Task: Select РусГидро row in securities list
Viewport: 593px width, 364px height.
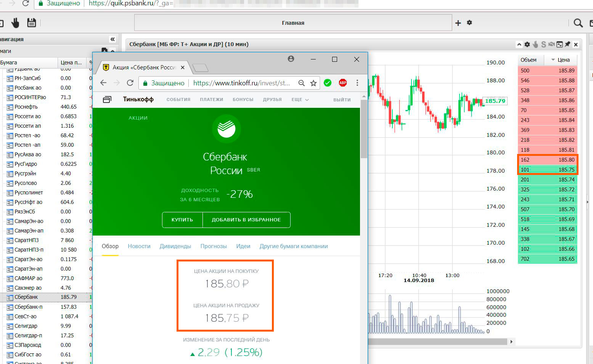Action: click(x=46, y=164)
